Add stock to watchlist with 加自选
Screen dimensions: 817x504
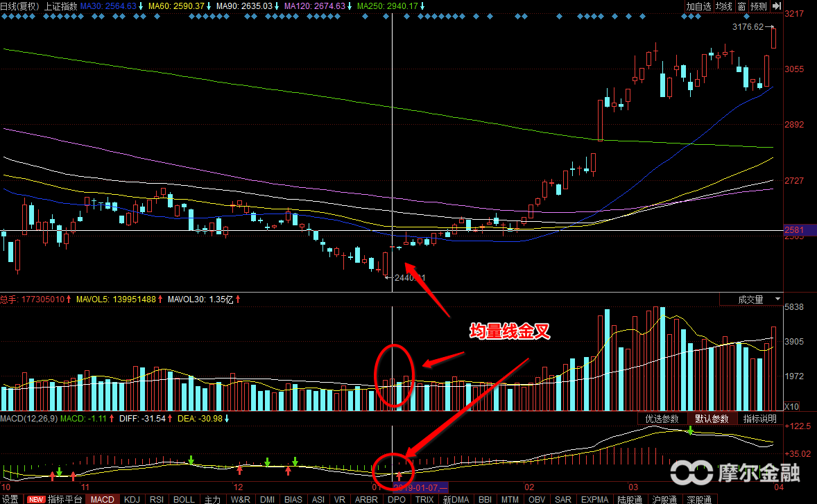pos(698,6)
